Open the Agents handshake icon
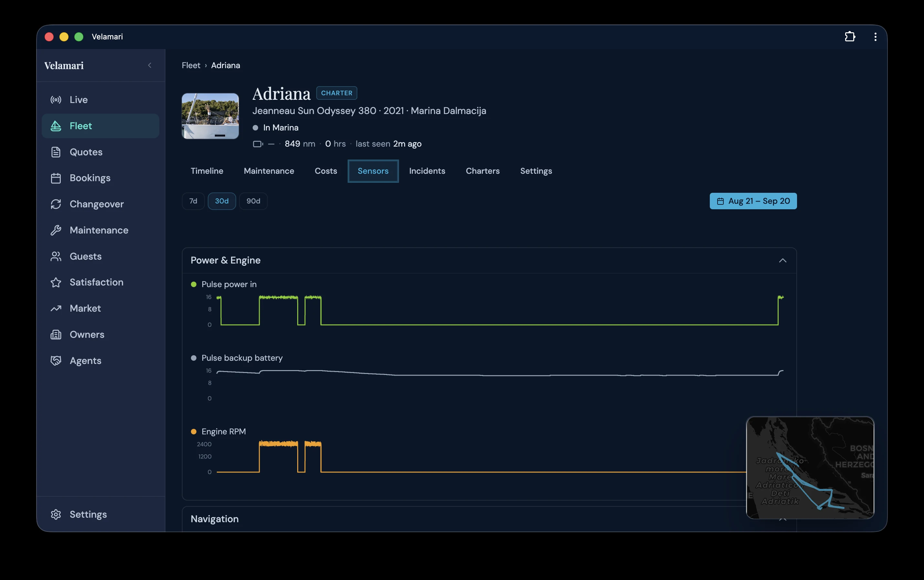Screen dimensions: 924x580 [x=56, y=361]
